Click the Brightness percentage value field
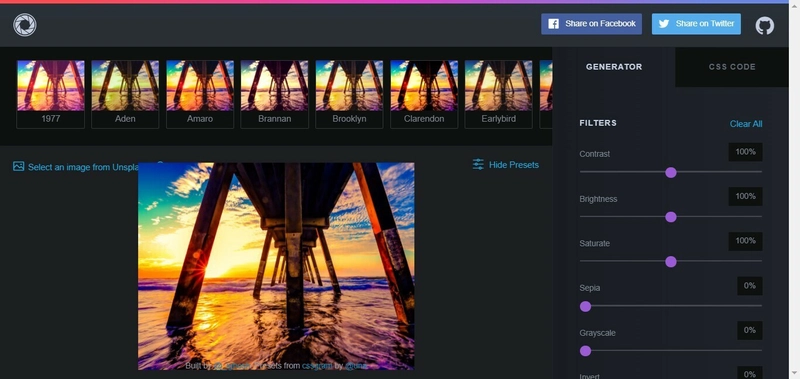Viewport: 800px width, 379px height. pyautogui.click(x=745, y=196)
